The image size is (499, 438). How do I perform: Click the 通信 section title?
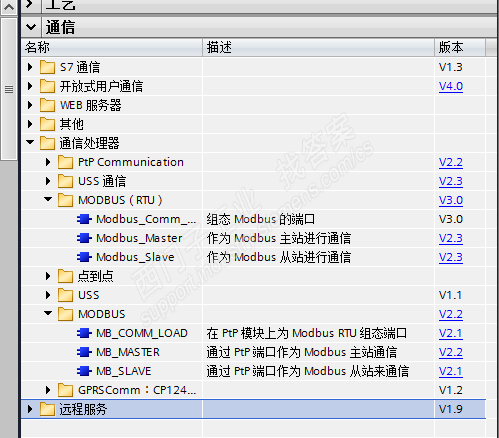click(60, 27)
